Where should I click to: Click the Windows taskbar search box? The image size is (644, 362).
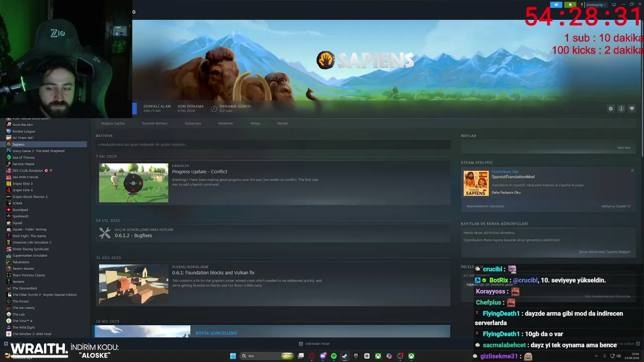[x=267, y=356]
